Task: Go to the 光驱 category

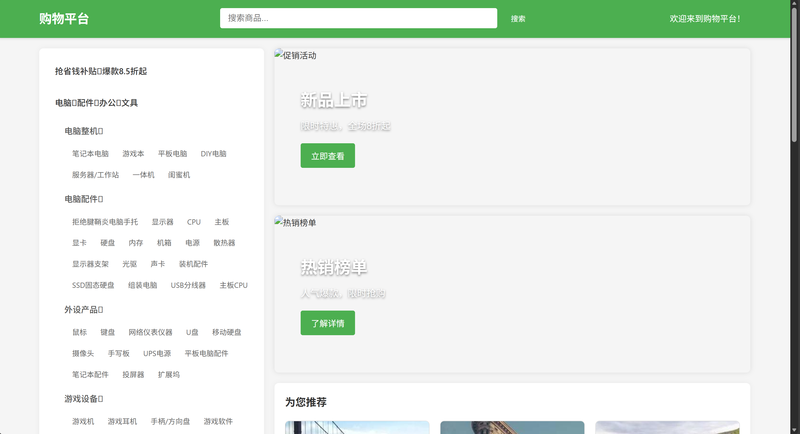Action: [130, 264]
